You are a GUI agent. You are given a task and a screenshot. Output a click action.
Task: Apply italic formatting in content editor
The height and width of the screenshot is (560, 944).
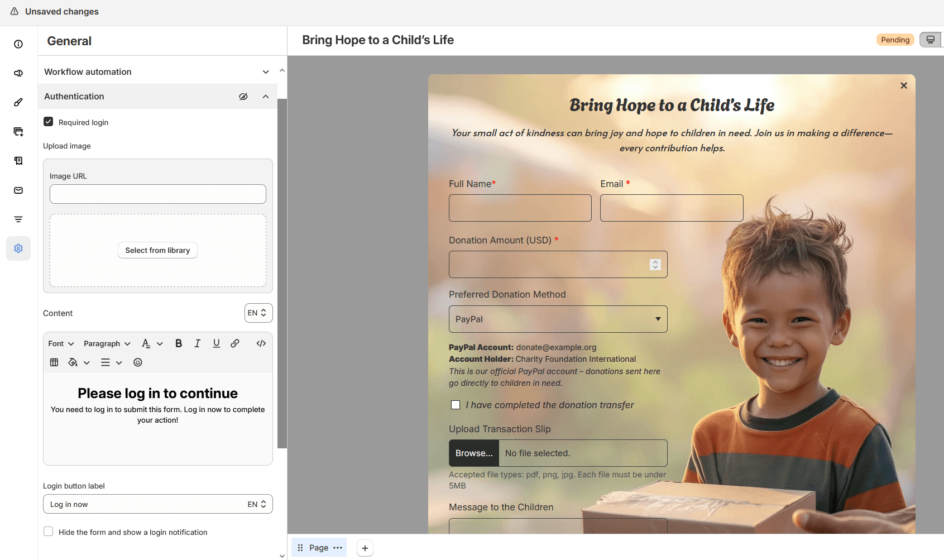[197, 343]
